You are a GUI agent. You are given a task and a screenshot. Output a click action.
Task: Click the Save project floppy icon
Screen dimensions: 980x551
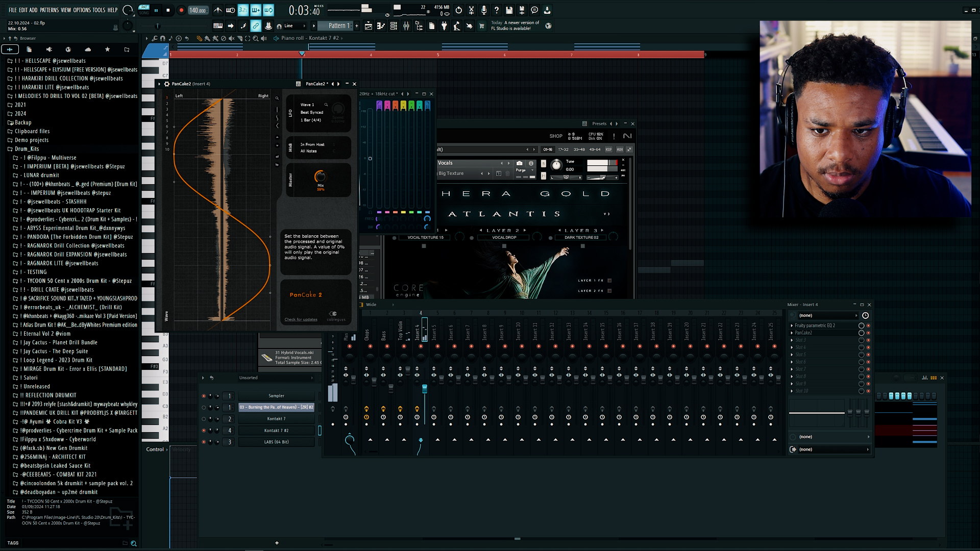tap(509, 10)
